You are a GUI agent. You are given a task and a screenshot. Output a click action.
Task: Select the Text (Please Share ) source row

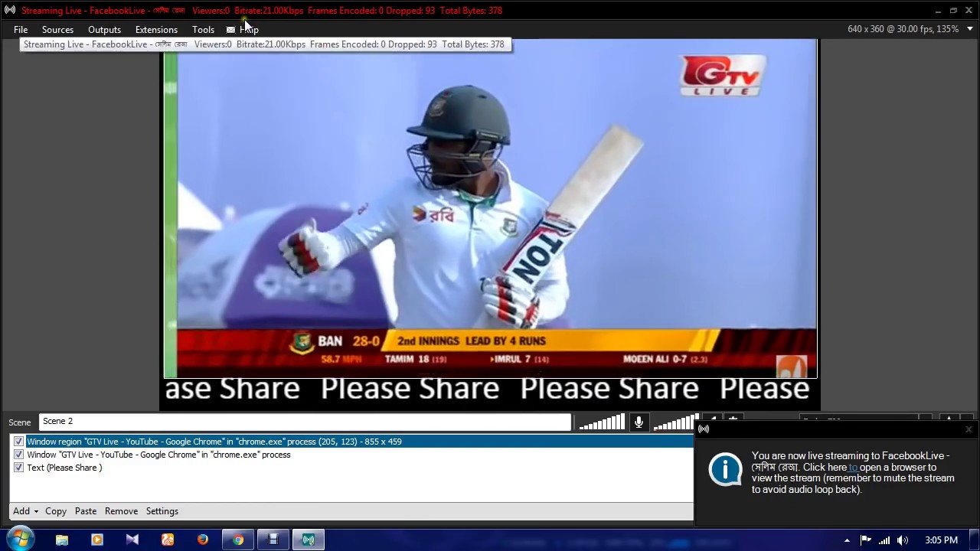tap(352, 468)
